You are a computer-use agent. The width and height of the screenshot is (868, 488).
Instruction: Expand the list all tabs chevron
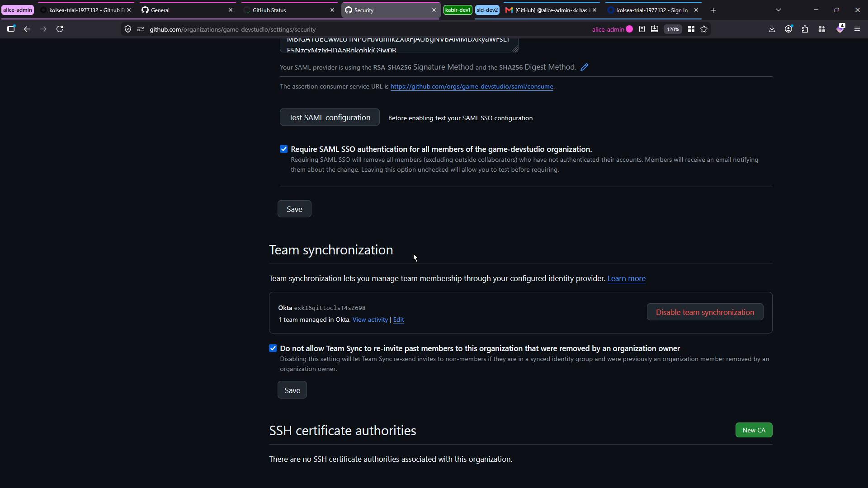[778, 10]
